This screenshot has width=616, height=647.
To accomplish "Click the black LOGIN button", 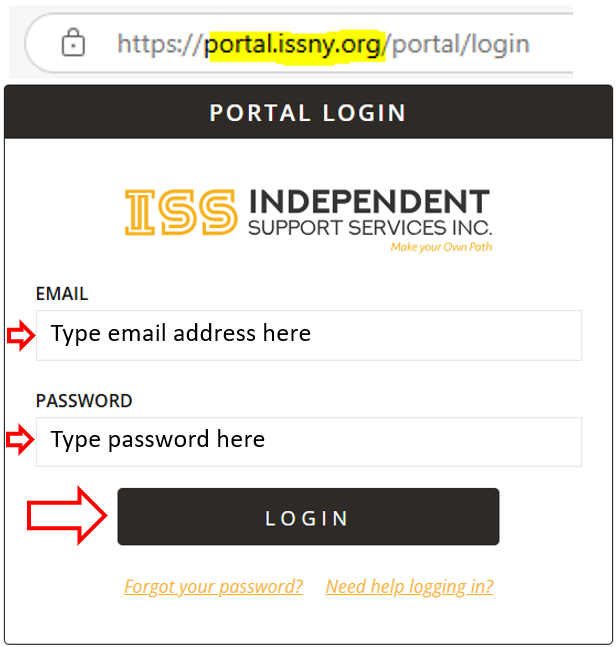I will coord(308,517).
